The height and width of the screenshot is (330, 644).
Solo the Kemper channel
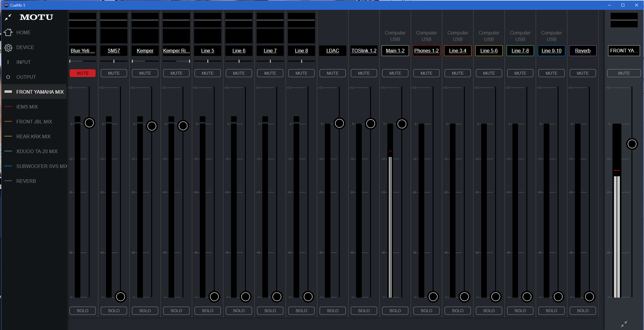pos(145,311)
